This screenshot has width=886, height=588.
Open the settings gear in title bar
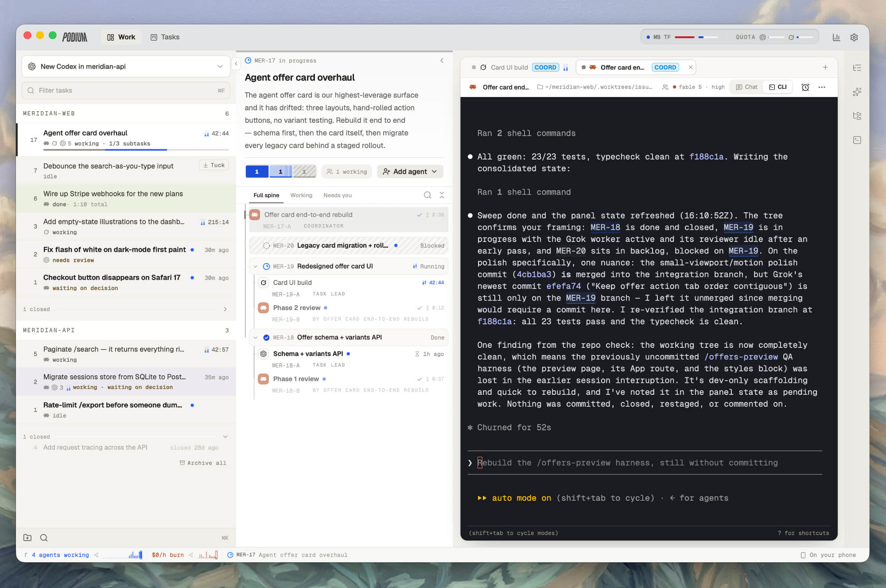coord(854,37)
